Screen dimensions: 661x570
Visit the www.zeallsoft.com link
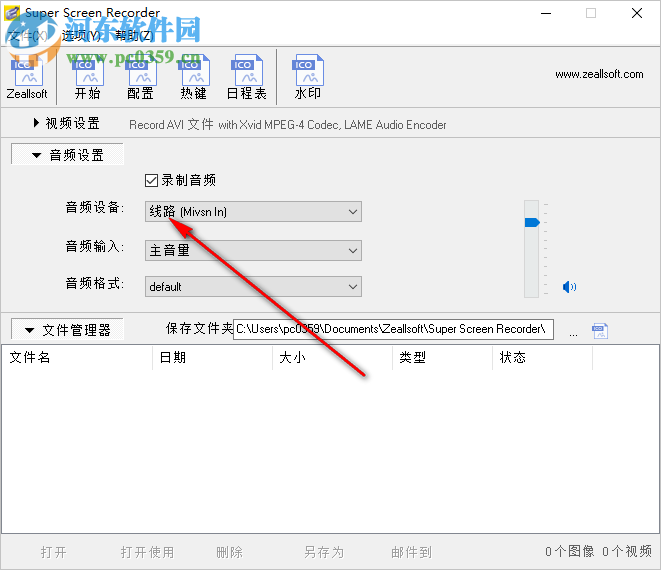[x=599, y=74]
